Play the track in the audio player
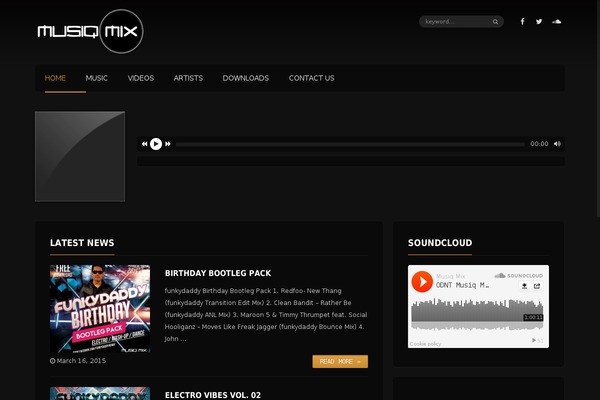Image resolution: width=600 pixels, height=400 pixels. (x=156, y=144)
